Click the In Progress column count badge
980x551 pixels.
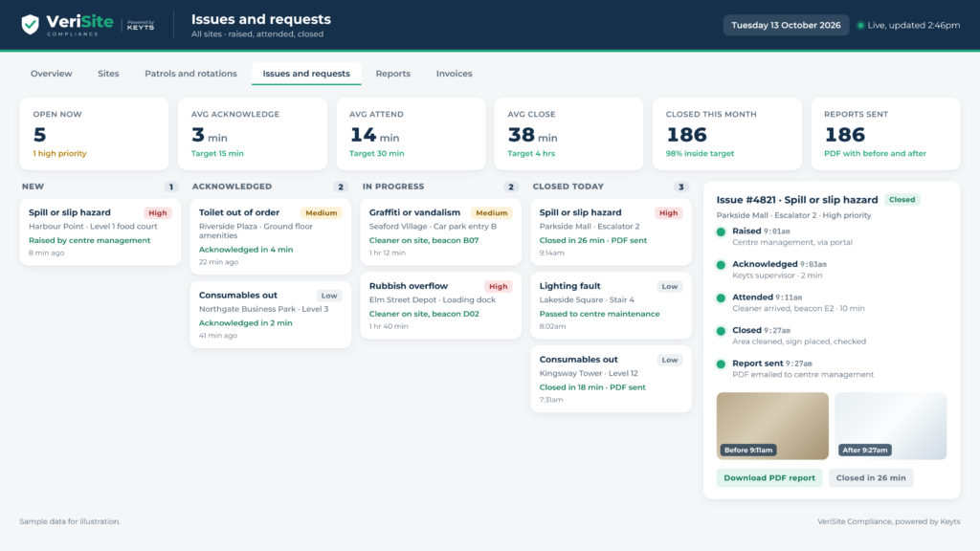(x=511, y=187)
